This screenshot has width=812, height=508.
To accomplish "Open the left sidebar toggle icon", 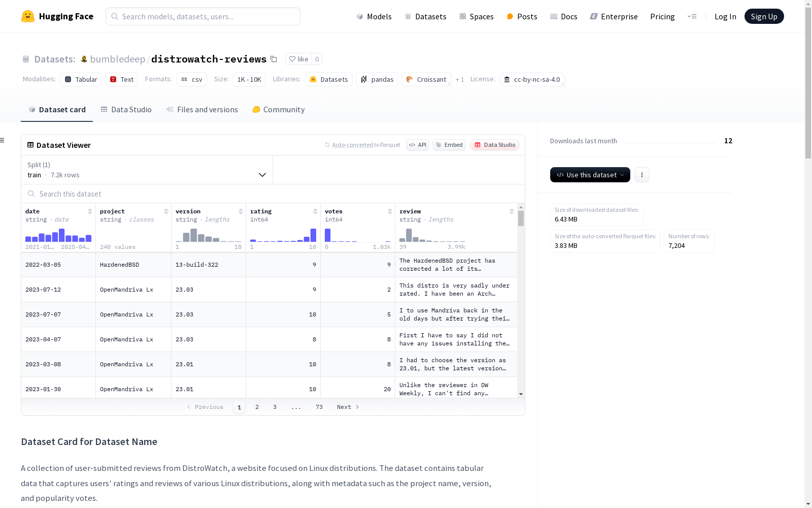I will click(3, 140).
